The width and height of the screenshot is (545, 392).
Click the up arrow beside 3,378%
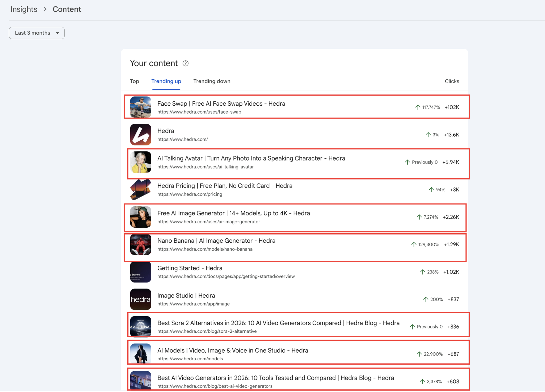[422, 382]
